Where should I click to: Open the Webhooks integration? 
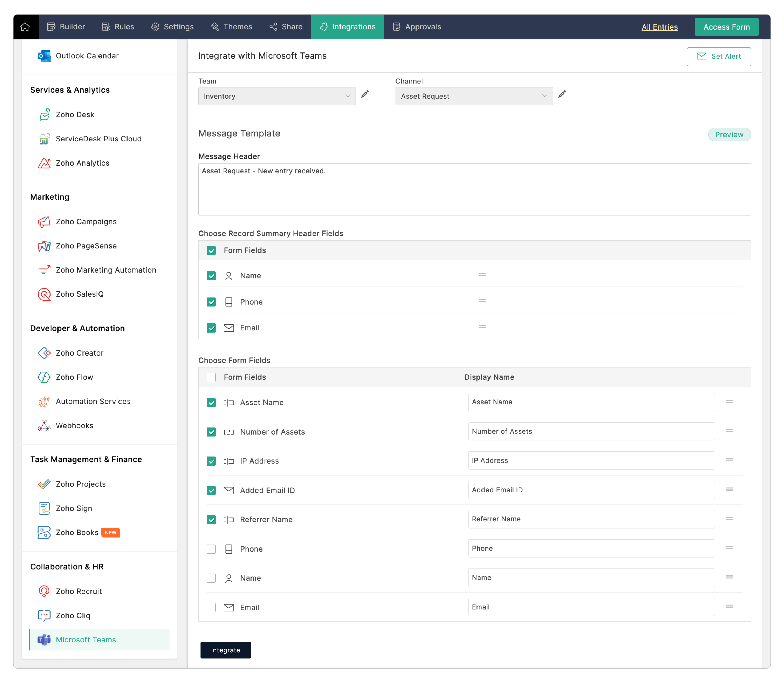74,425
